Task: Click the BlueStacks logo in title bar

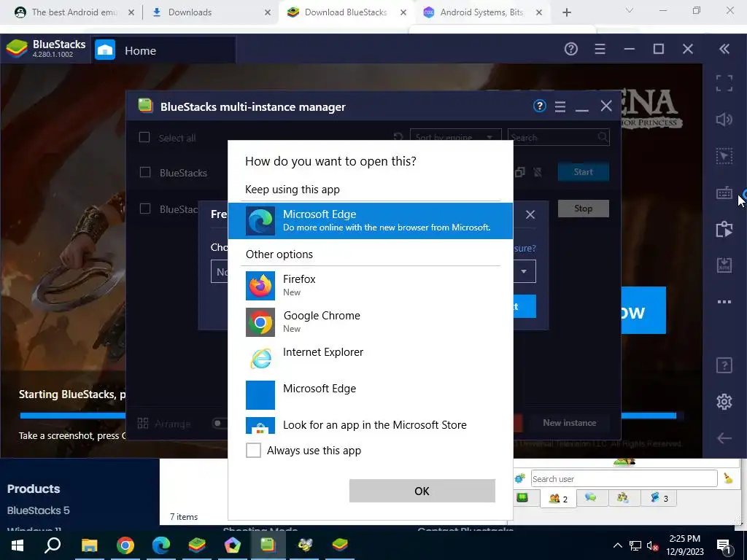Action: pos(16,49)
